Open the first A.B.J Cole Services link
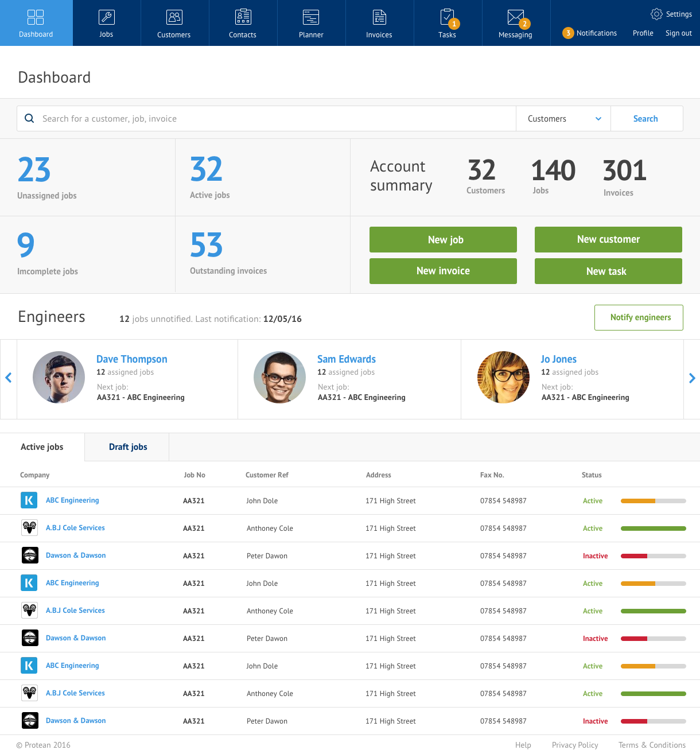The width and height of the screenshot is (700, 754). [75, 528]
